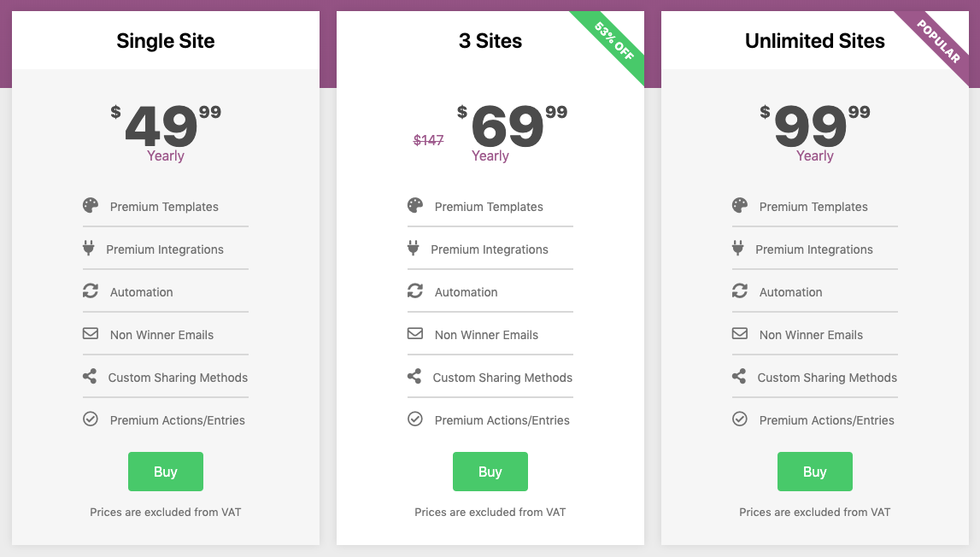Screen dimensions: 980x557
Task: Click share icon in Unlimited Sites plan
Action: 739,377
